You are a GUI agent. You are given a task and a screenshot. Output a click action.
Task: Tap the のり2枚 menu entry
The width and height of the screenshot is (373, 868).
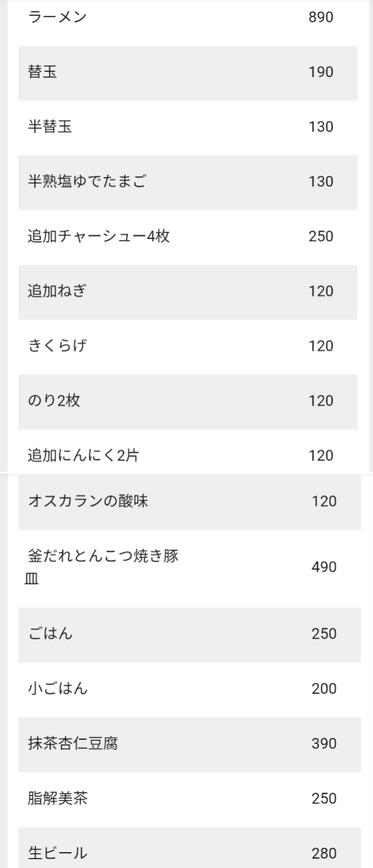coord(54,400)
